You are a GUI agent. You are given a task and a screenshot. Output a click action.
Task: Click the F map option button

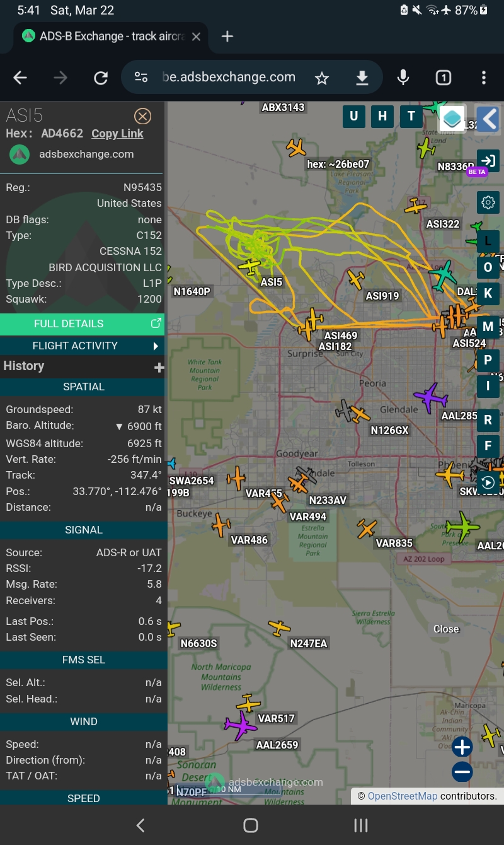pyautogui.click(x=488, y=446)
